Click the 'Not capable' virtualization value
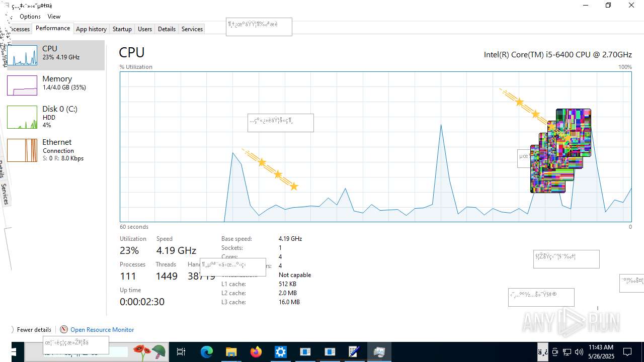This screenshot has width=644, height=362. tap(295, 275)
